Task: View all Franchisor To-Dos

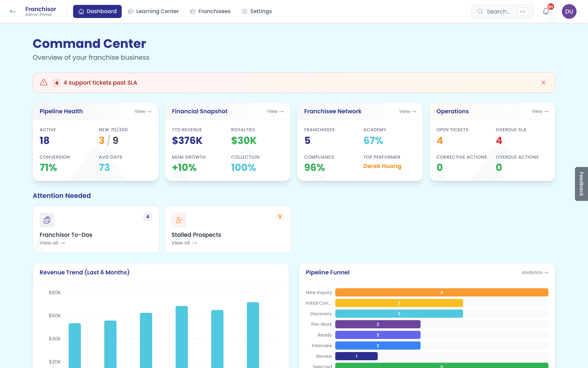Action: (52, 243)
